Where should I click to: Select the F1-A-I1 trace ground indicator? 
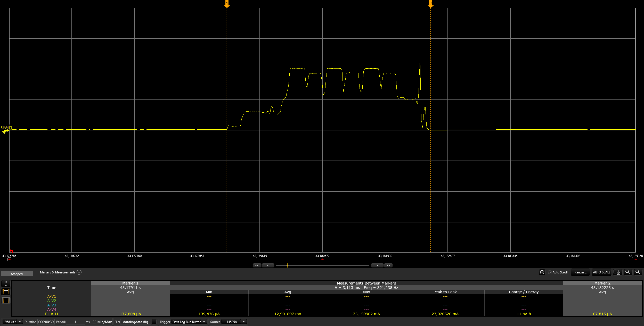(x=5, y=131)
